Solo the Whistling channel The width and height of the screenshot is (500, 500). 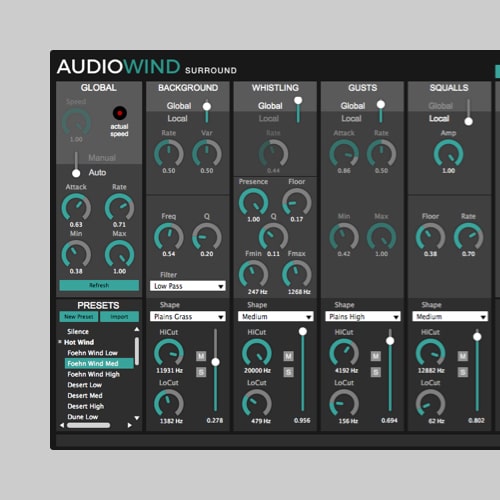click(288, 372)
